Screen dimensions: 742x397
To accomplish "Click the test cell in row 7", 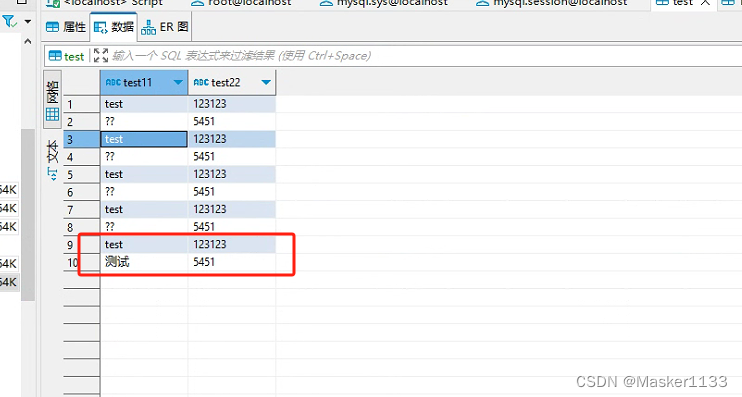I will (144, 209).
